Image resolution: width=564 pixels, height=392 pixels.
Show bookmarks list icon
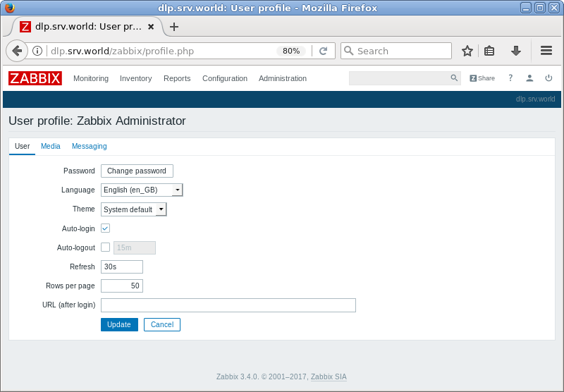coord(489,51)
